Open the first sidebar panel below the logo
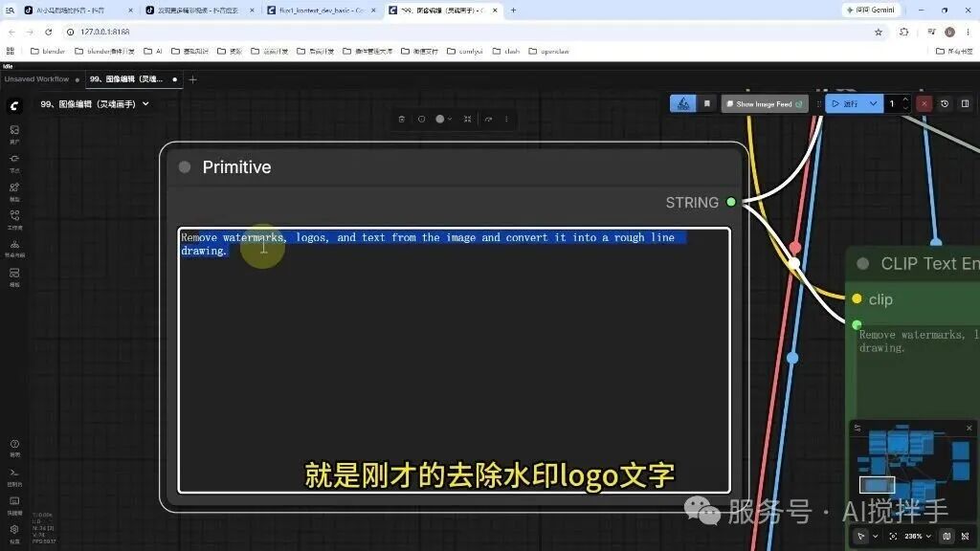Image resolution: width=980 pixels, height=551 pixels. [x=14, y=134]
